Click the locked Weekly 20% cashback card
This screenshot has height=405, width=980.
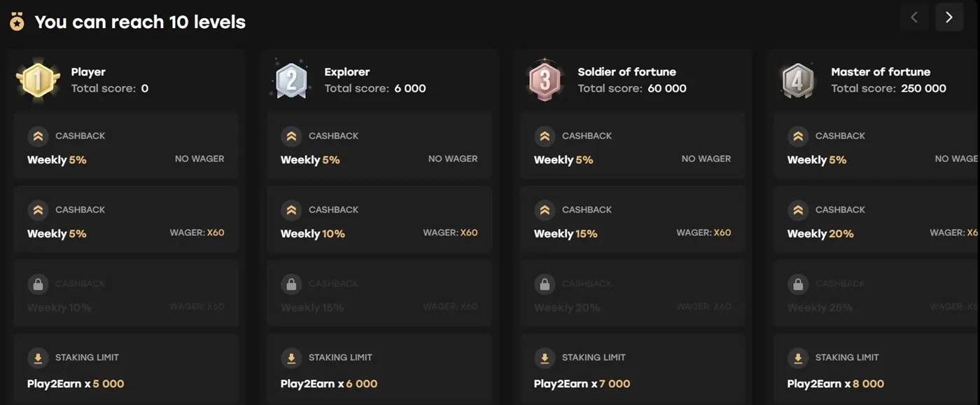click(x=633, y=294)
